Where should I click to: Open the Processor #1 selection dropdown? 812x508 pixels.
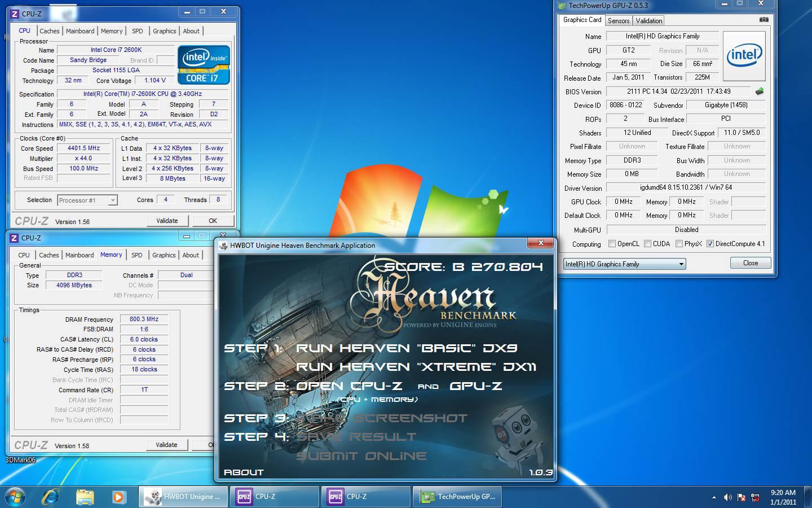tap(87, 200)
